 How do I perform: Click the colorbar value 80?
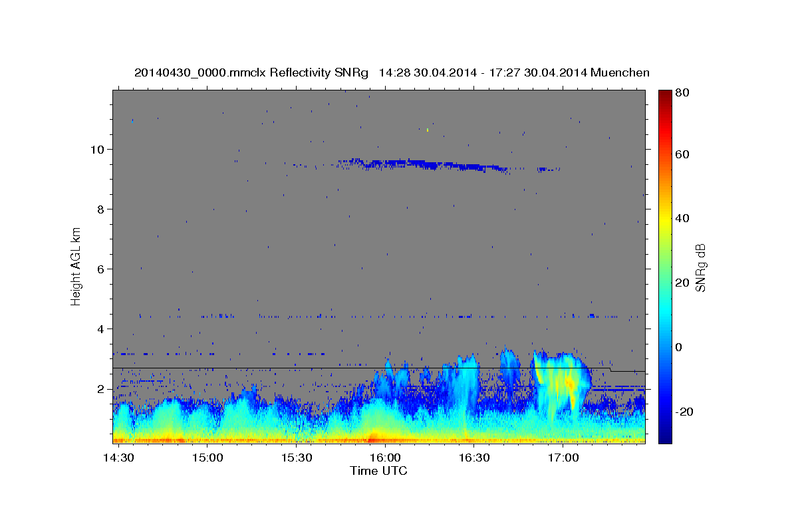tap(681, 94)
